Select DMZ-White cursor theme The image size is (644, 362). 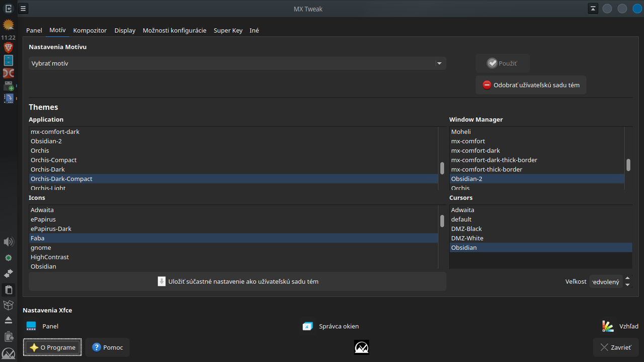(541, 238)
